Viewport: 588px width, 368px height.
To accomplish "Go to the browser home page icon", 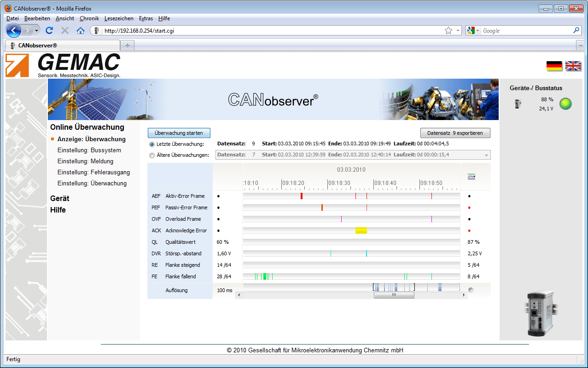I will click(x=81, y=30).
